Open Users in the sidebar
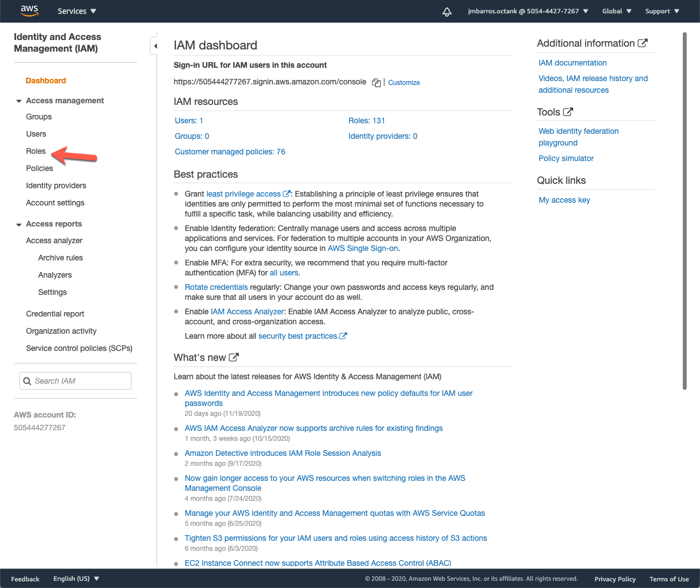Viewport: 700px width, 588px height. pos(36,134)
